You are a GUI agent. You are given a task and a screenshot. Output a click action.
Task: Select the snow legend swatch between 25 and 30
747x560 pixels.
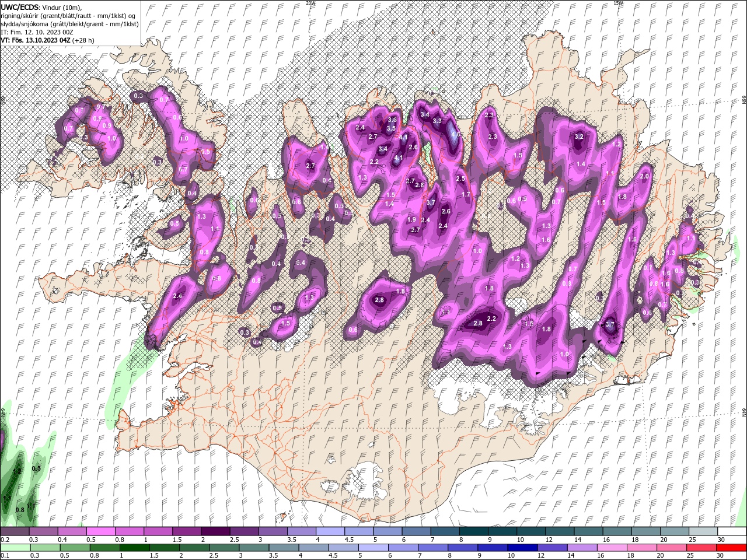pos(703,531)
